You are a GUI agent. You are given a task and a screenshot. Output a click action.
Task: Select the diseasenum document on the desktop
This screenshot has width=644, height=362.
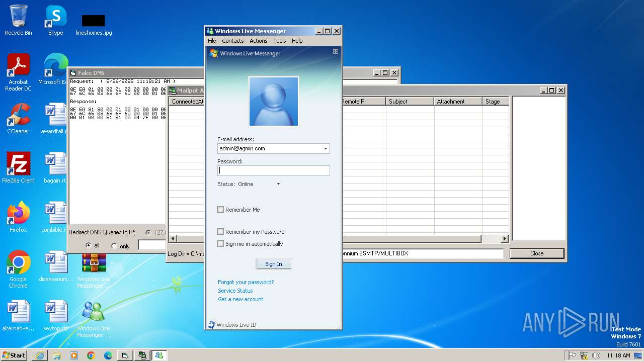click(56, 266)
